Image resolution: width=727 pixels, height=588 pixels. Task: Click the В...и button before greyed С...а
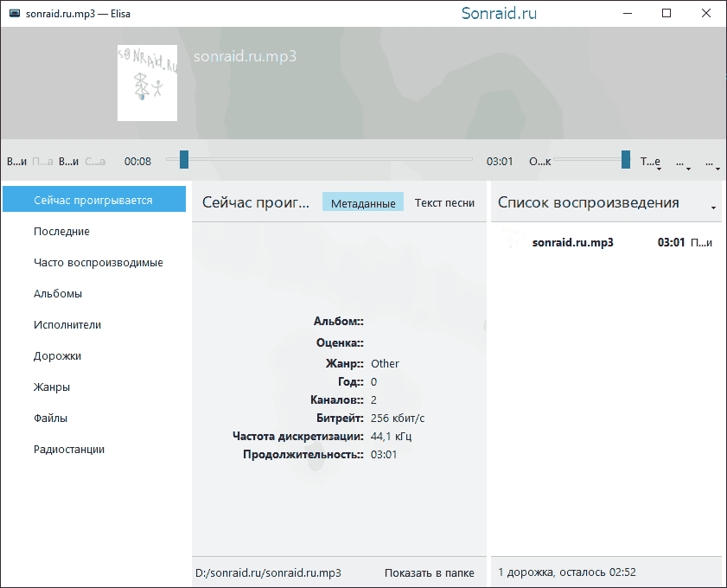pos(68,162)
